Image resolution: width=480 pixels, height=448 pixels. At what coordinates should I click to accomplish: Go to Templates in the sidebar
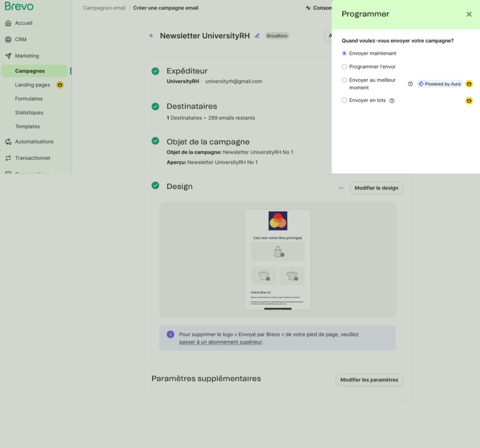[x=27, y=127]
